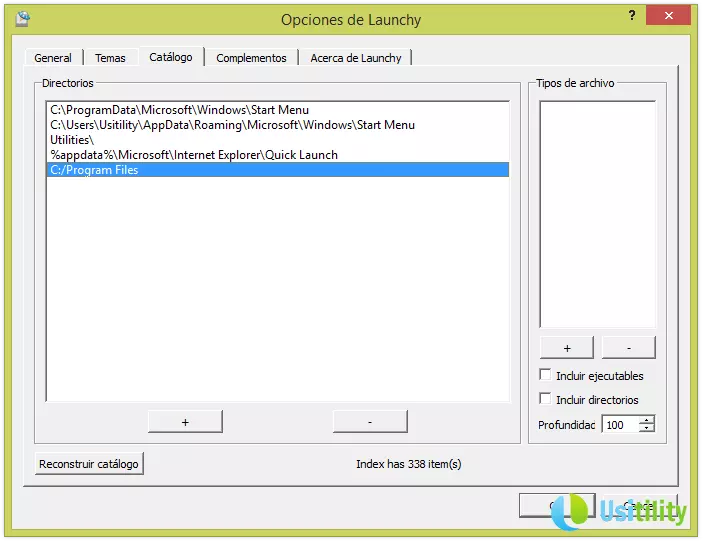
Task: Enable Incluir directorios checkbox
Action: coord(545,399)
